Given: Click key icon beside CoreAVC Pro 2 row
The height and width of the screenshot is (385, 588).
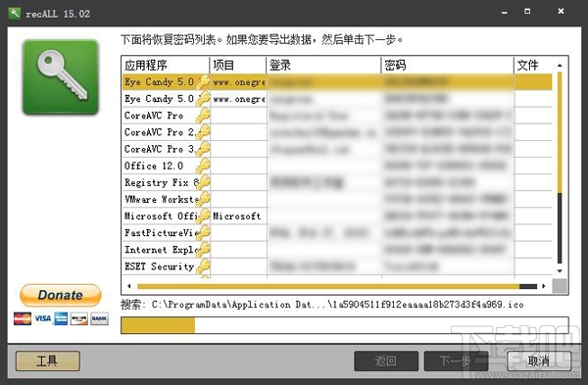Looking at the screenshot, I should point(204,132).
